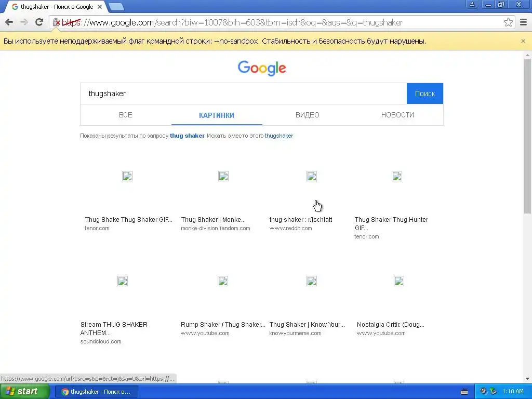Open the Windows start button
The height and width of the screenshot is (399, 532).
click(x=24, y=392)
